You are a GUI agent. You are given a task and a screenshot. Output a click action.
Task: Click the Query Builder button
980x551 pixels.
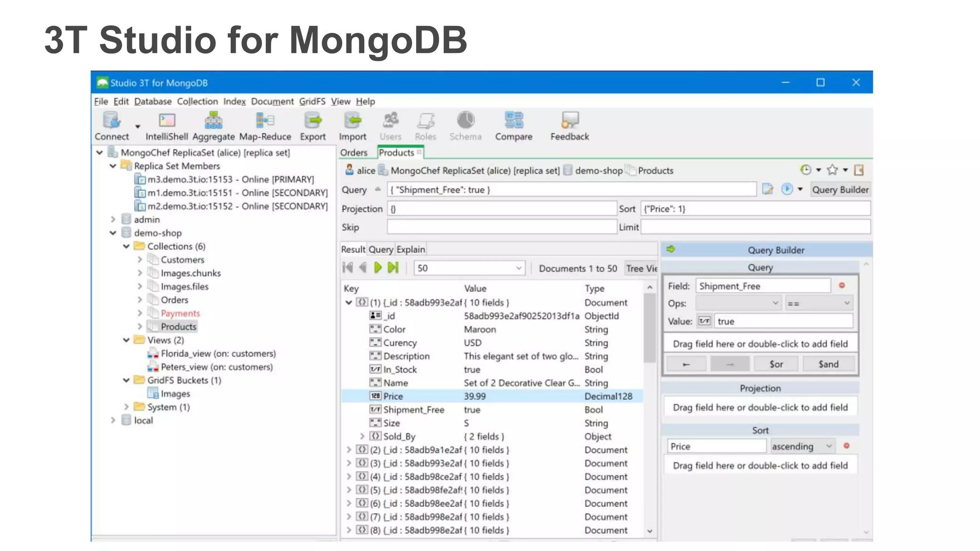click(840, 189)
